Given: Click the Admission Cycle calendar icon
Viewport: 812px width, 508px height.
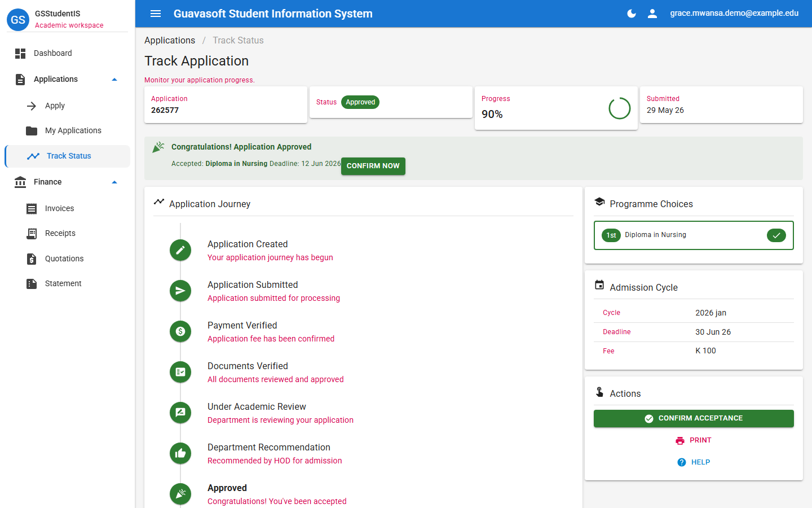Looking at the screenshot, I should [599, 285].
